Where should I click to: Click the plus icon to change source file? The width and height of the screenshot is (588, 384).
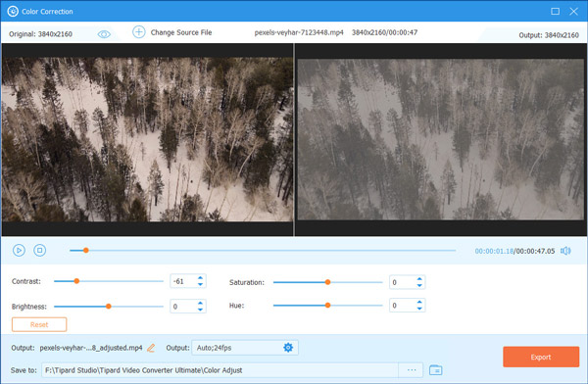(139, 32)
